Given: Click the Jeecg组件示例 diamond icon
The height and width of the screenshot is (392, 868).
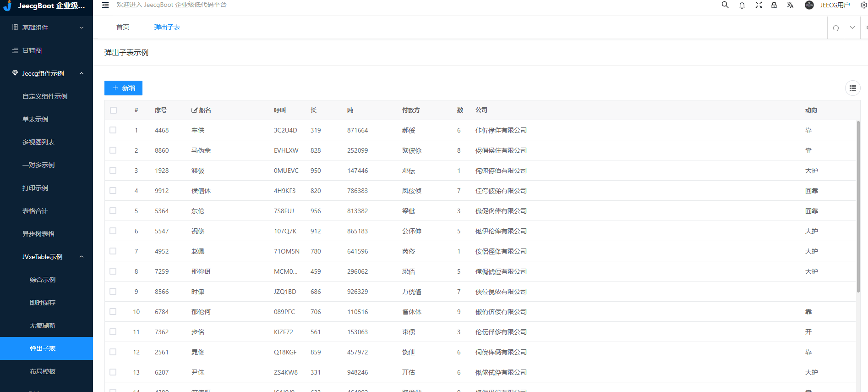Looking at the screenshot, I should [x=15, y=73].
